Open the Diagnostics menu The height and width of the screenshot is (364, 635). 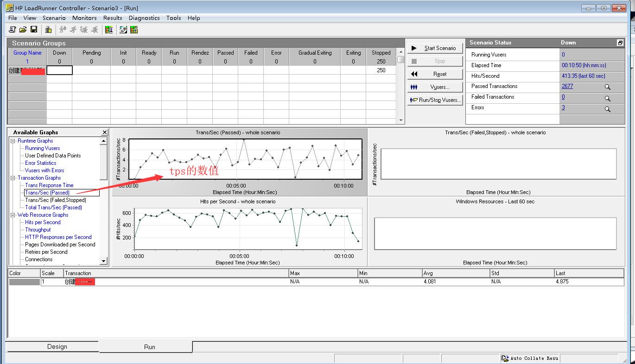click(x=144, y=18)
